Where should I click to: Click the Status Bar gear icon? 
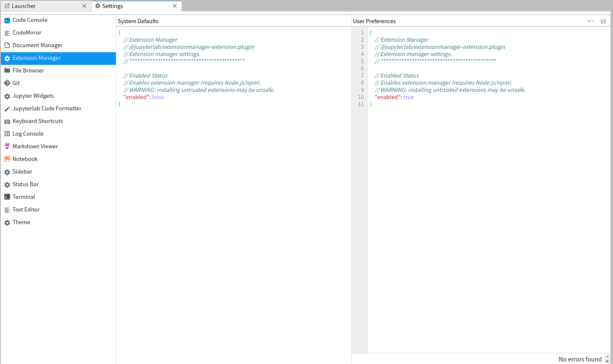(x=7, y=185)
